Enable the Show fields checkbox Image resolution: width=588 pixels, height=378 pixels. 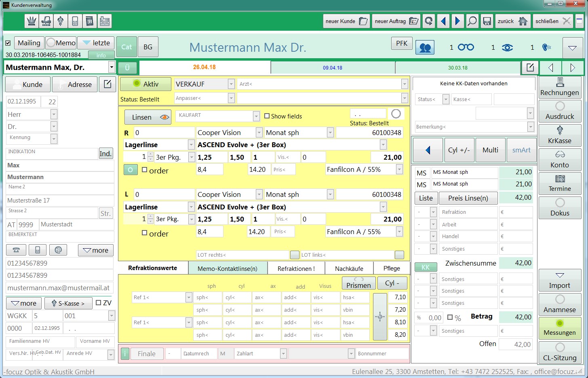pos(267,116)
